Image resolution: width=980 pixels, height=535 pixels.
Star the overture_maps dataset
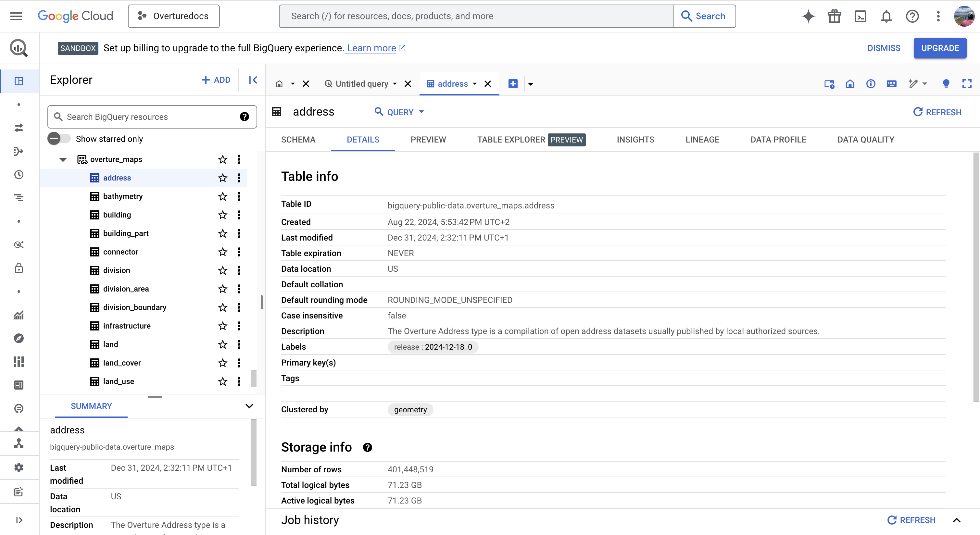coord(222,159)
